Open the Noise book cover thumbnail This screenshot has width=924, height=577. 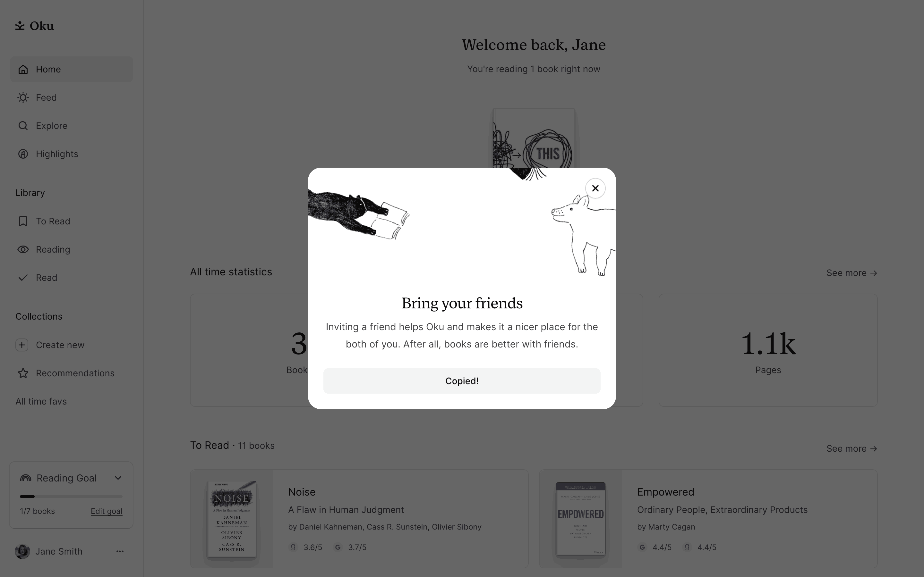pos(232,519)
